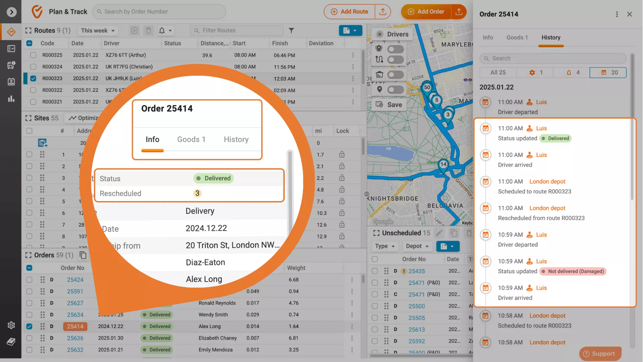Click the Add Order button

click(426, 12)
